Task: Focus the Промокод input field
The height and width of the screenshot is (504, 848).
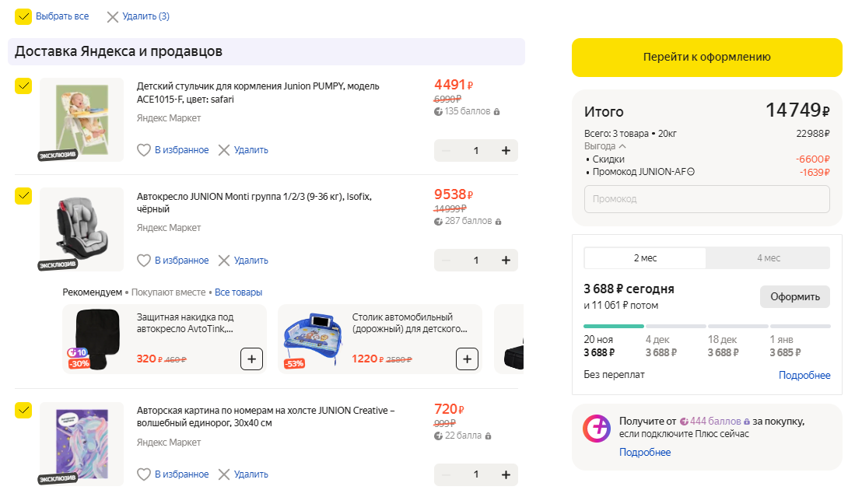Action: tap(706, 199)
